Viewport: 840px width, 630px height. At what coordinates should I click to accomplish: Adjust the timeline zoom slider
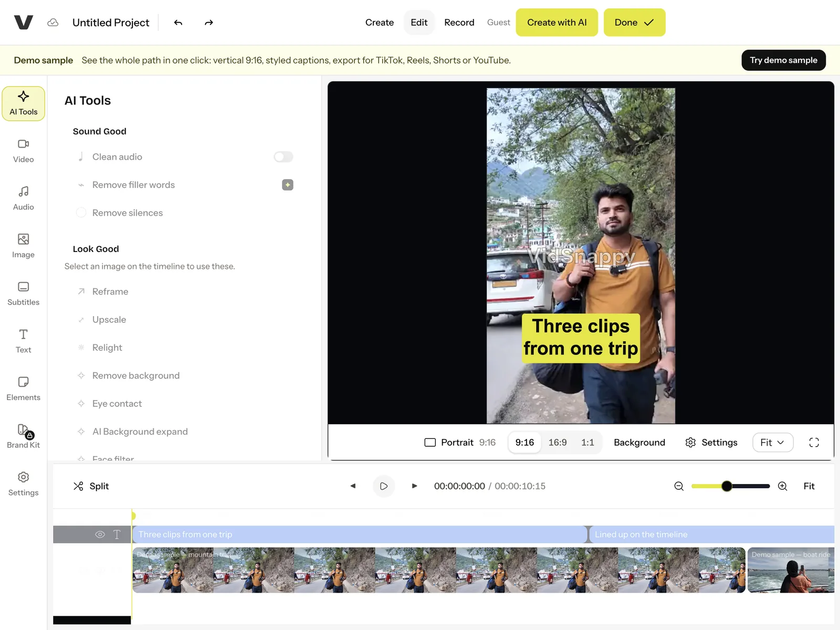click(x=727, y=486)
